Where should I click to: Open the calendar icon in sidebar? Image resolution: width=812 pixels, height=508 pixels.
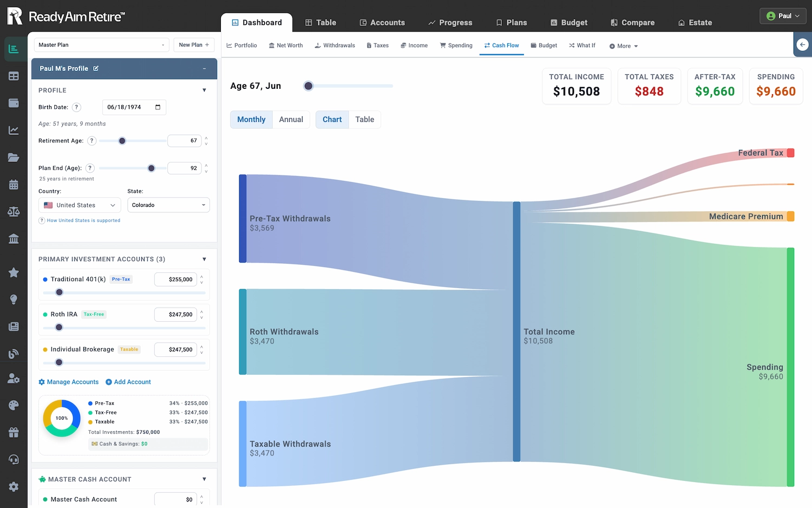[x=14, y=185]
